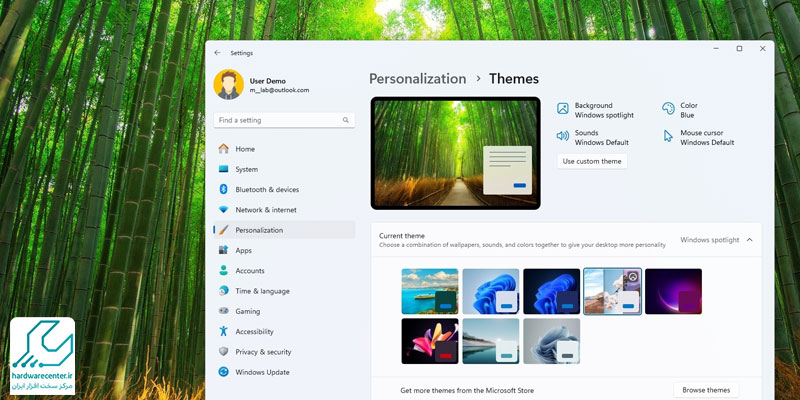Select the gray Flow theme thumbnail
Image resolution: width=800 pixels, height=400 pixels.
tap(552, 341)
